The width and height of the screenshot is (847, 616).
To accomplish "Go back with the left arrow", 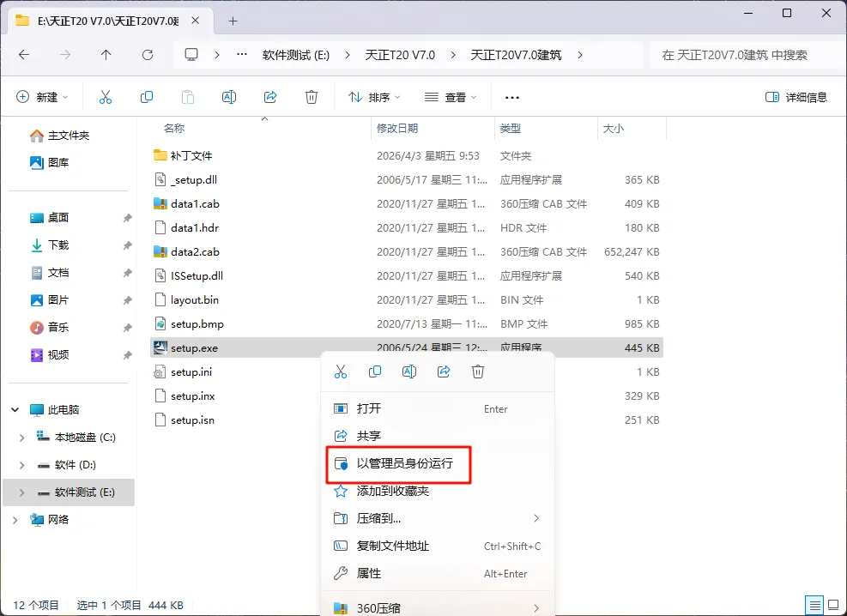I will [24, 55].
